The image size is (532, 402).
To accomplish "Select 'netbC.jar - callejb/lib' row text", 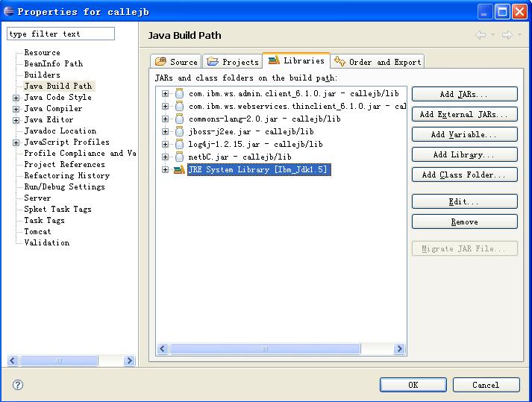I will coord(240,157).
